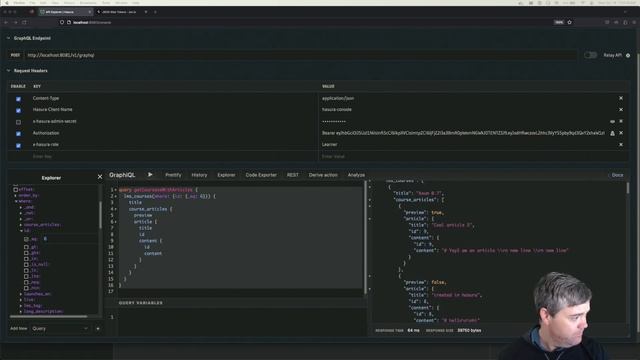Open the History panel
The width and height of the screenshot is (640, 360).
(199, 175)
